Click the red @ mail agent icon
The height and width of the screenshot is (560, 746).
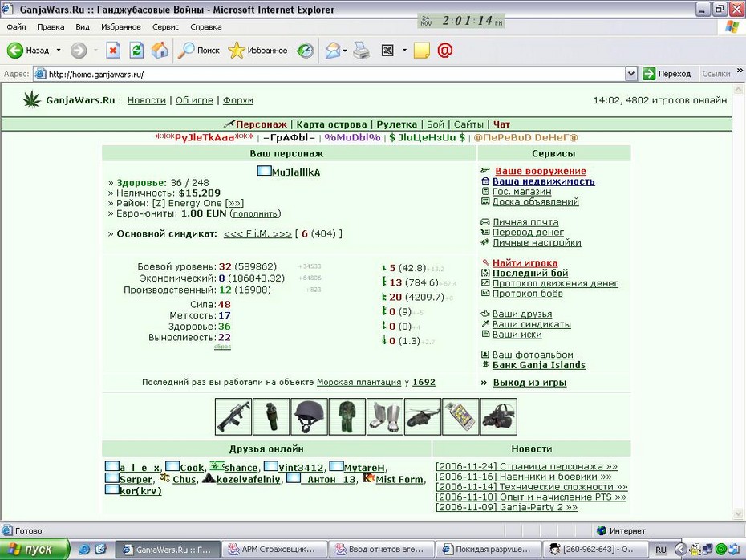[x=445, y=50]
